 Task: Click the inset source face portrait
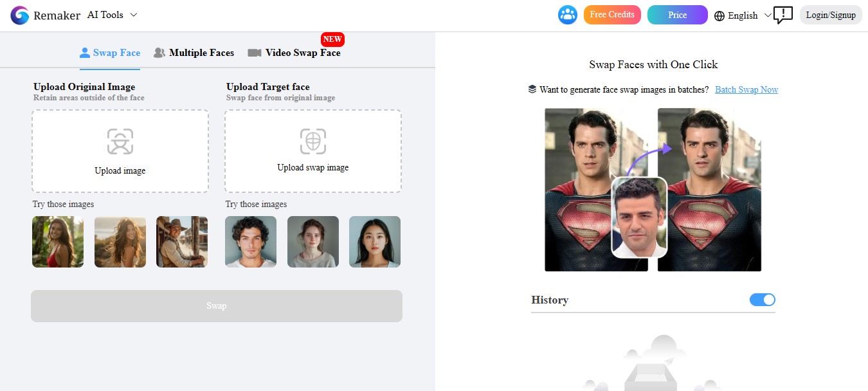click(x=639, y=217)
